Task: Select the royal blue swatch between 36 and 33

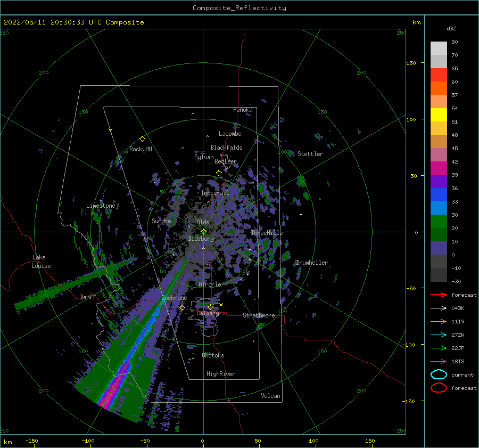Action: pos(439,195)
